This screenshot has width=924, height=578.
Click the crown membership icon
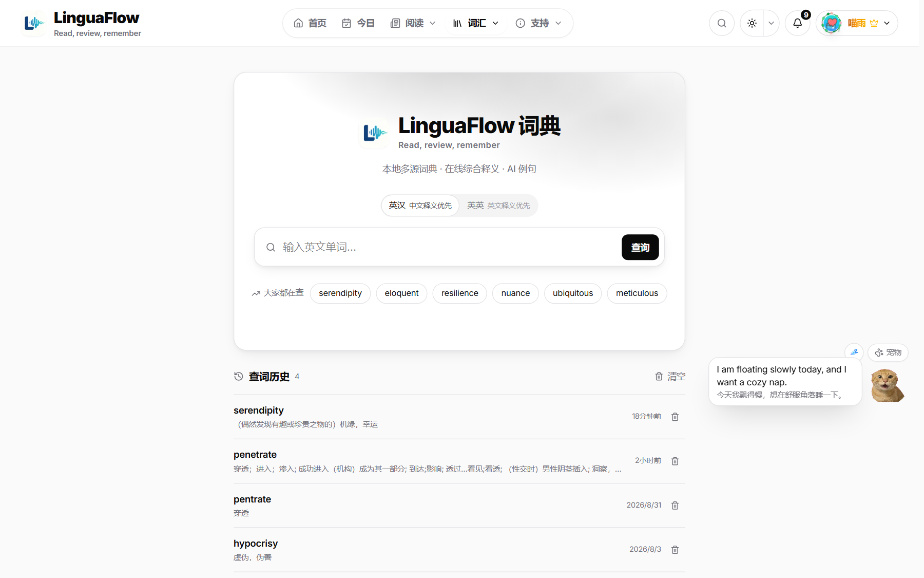tap(874, 23)
